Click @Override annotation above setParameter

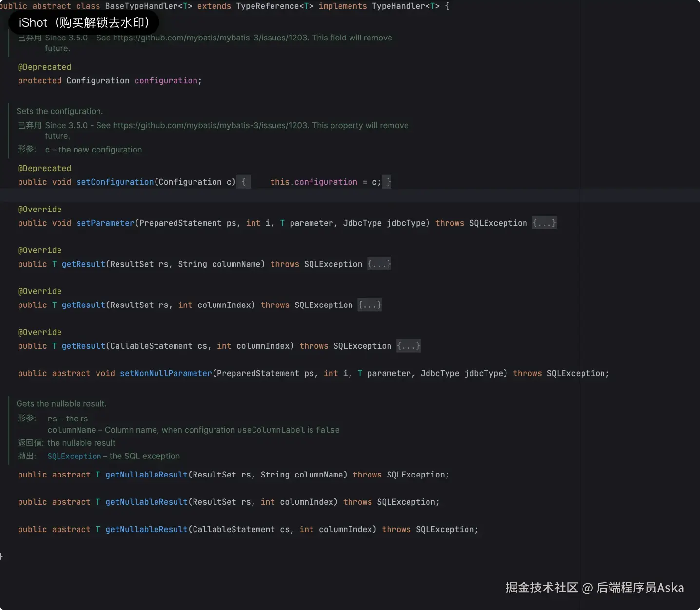39,210
